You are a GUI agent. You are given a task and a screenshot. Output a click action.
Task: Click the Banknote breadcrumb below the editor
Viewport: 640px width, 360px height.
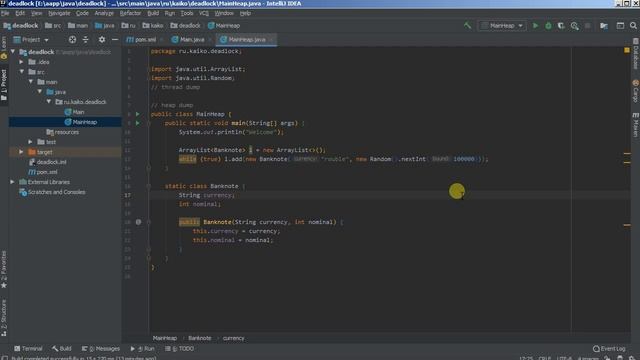[x=200, y=338]
